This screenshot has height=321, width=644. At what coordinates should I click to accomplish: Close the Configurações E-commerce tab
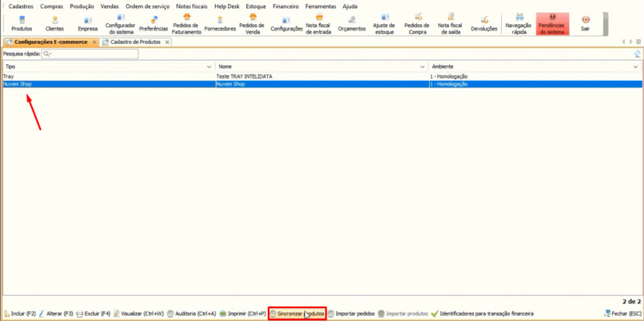(94, 42)
